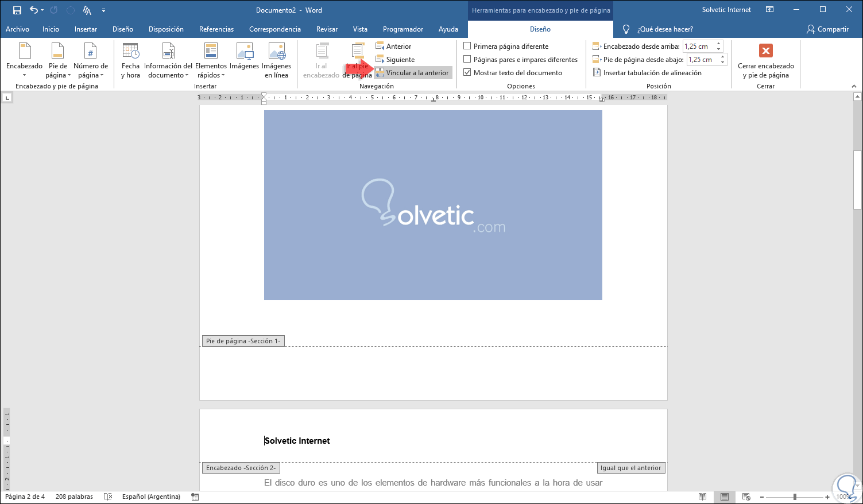The image size is (863, 504).
Task: Click the Solvetic Internet account name
Action: 726,10
